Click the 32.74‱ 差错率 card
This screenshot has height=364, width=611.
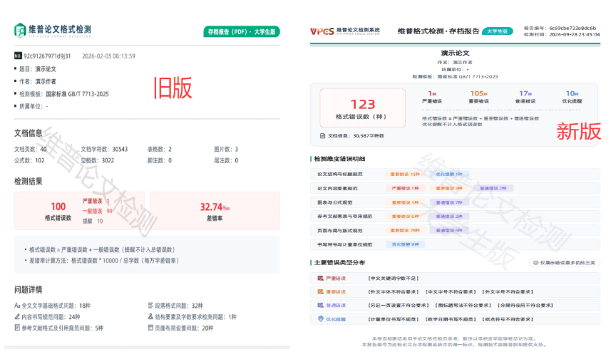[x=215, y=211]
